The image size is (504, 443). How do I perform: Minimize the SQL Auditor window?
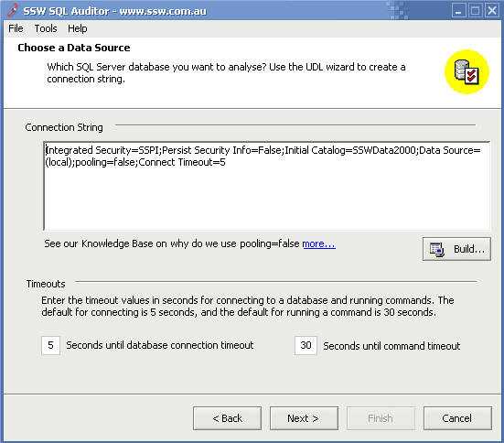click(458, 11)
